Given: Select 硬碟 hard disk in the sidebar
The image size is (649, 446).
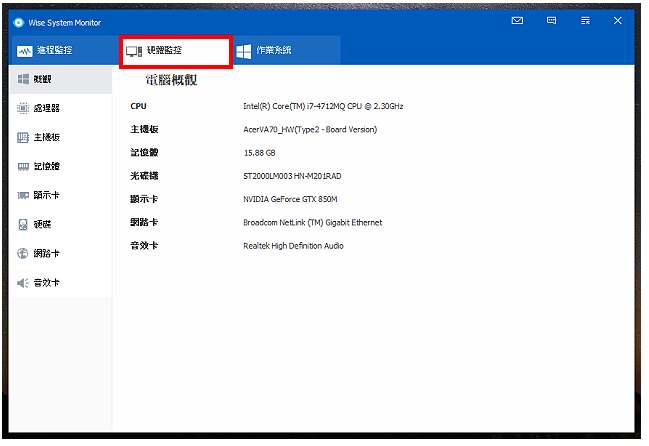Looking at the screenshot, I should pos(60,224).
